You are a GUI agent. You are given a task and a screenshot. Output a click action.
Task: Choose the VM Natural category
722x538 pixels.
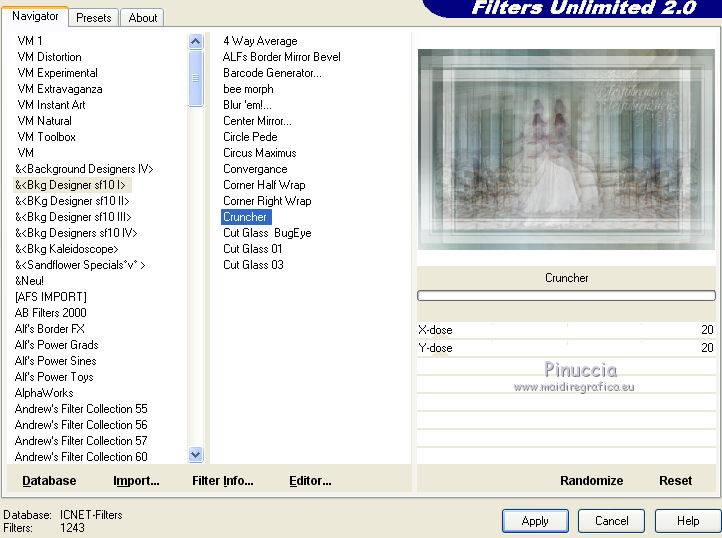point(45,121)
